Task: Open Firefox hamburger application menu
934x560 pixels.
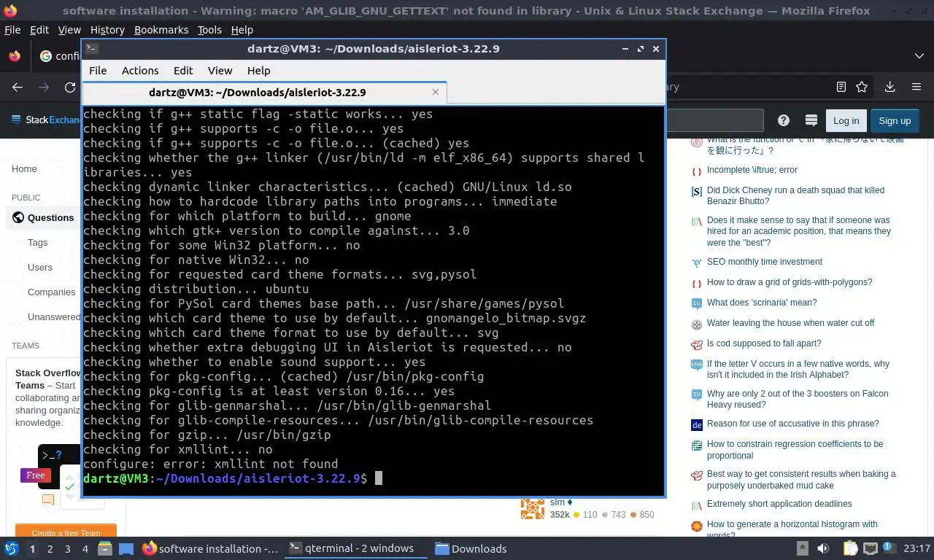Action: pos(916,87)
